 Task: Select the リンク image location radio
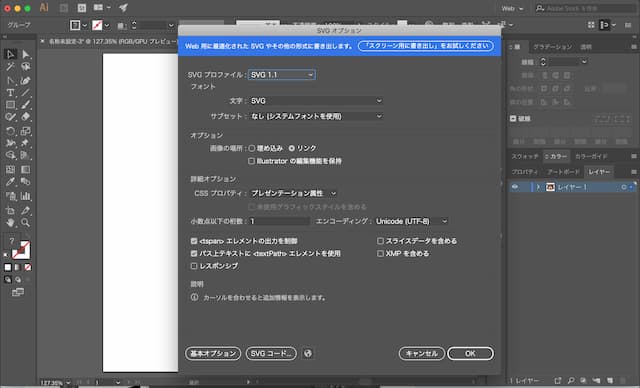tap(291, 148)
